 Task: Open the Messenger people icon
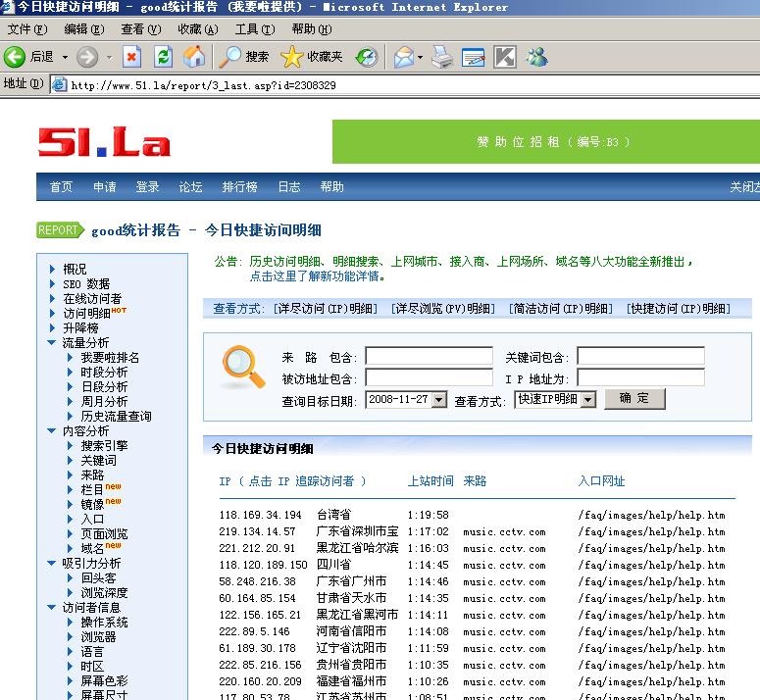(x=537, y=57)
